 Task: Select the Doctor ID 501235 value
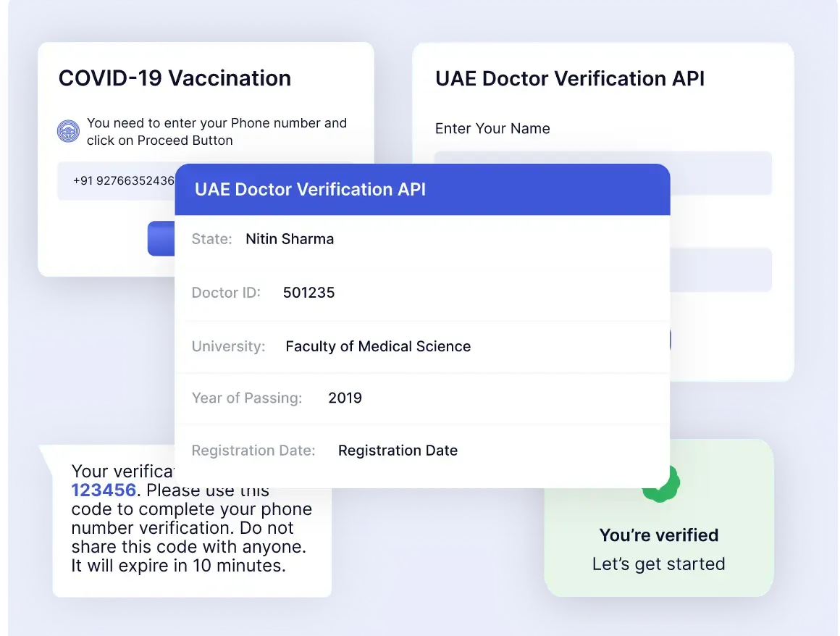(309, 293)
